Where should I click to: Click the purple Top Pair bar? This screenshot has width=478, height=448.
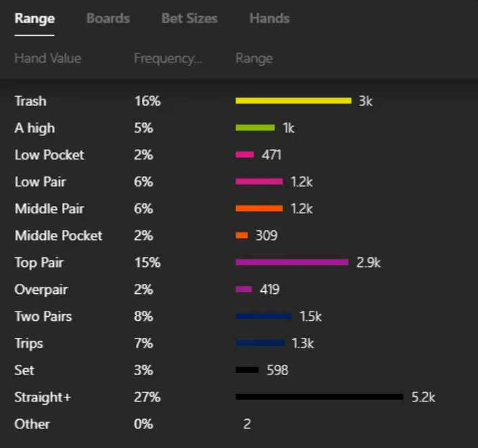[x=291, y=262]
